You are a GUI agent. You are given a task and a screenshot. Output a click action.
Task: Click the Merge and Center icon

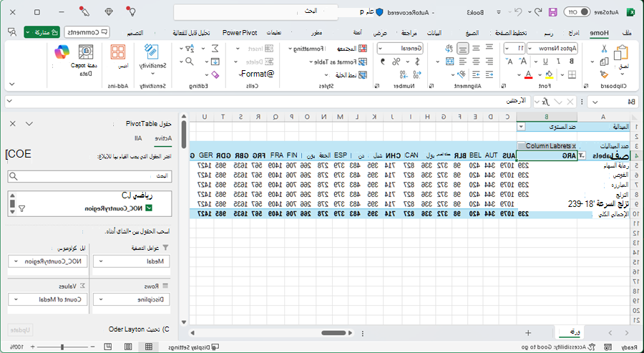click(450, 62)
